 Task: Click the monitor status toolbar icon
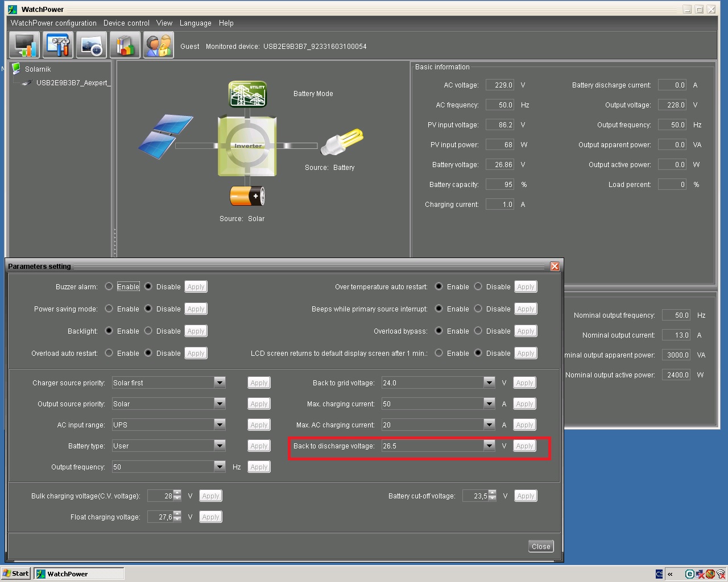pos(24,45)
